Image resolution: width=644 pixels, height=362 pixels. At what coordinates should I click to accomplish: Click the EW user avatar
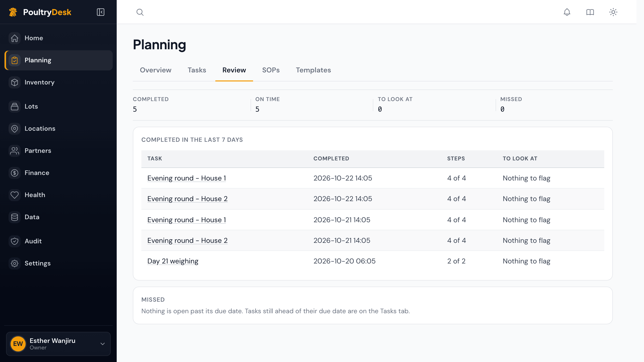(18, 344)
